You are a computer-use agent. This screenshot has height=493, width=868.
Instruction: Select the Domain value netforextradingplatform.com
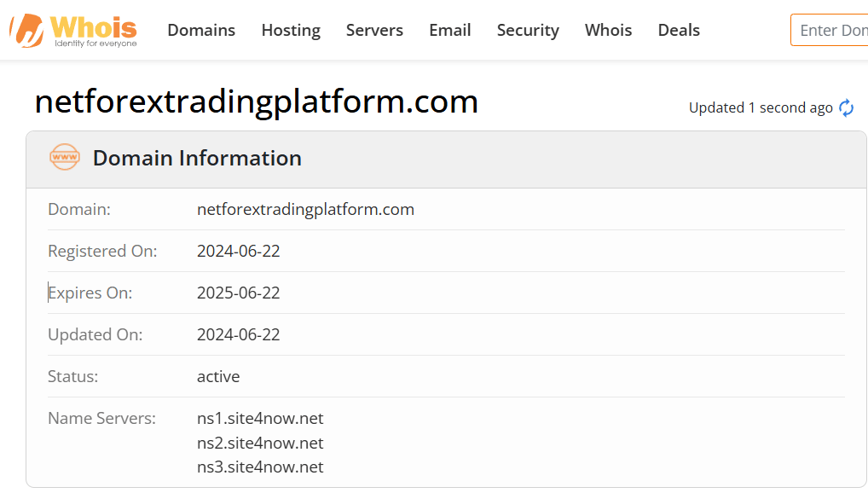[x=305, y=209]
